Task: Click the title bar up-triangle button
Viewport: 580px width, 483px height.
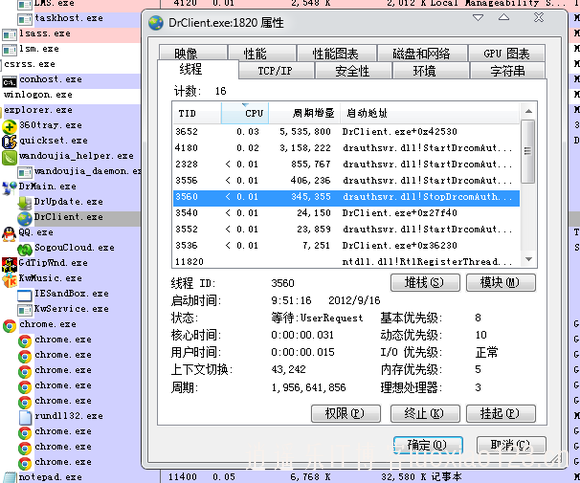Action: 503,17
